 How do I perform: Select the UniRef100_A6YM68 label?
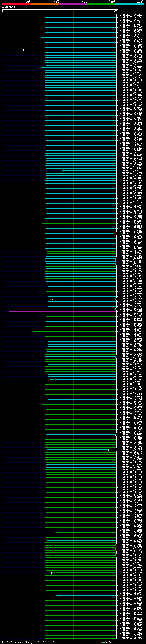point(131,301)
